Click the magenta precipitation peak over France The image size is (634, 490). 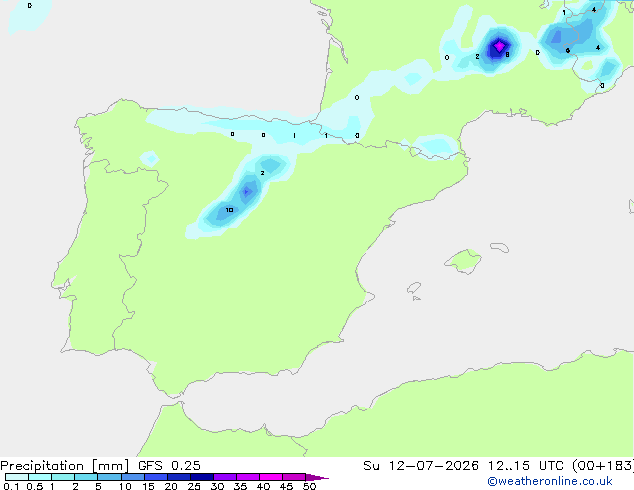(x=500, y=46)
